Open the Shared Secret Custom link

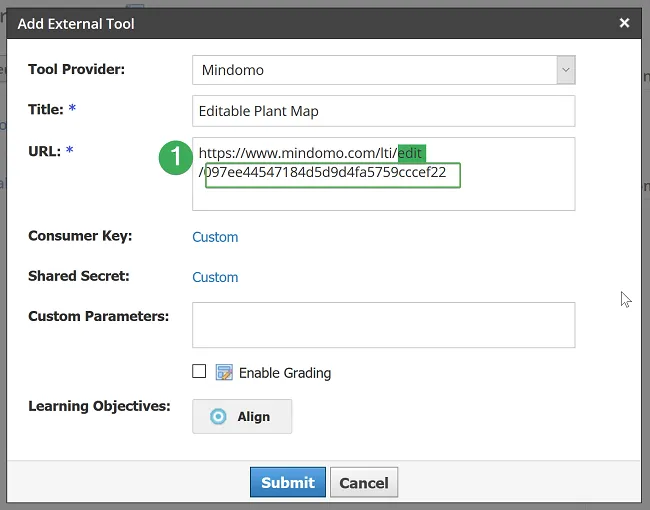tap(215, 277)
